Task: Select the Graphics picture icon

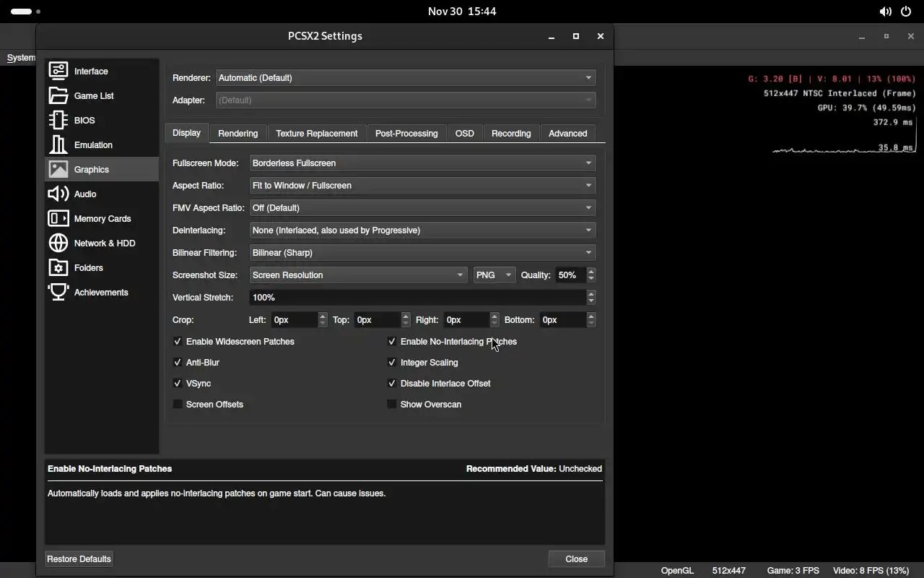Action: coord(58,169)
